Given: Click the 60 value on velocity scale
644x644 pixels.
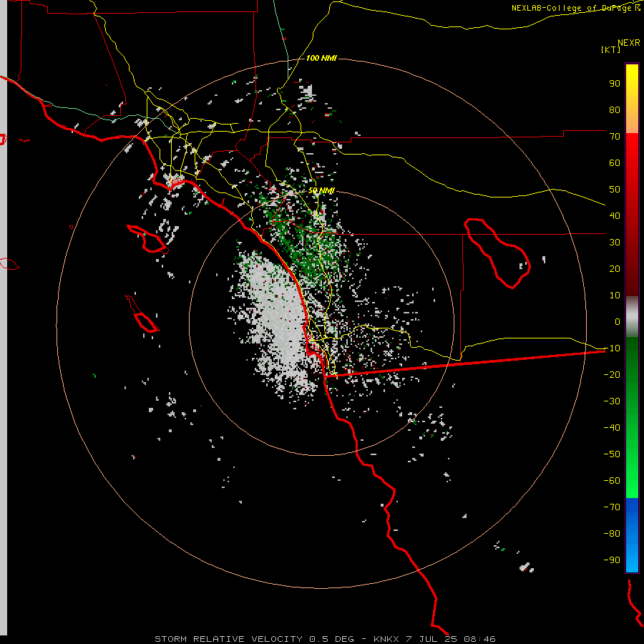Looking at the screenshot, I should pyautogui.click(x=615, y=162).
